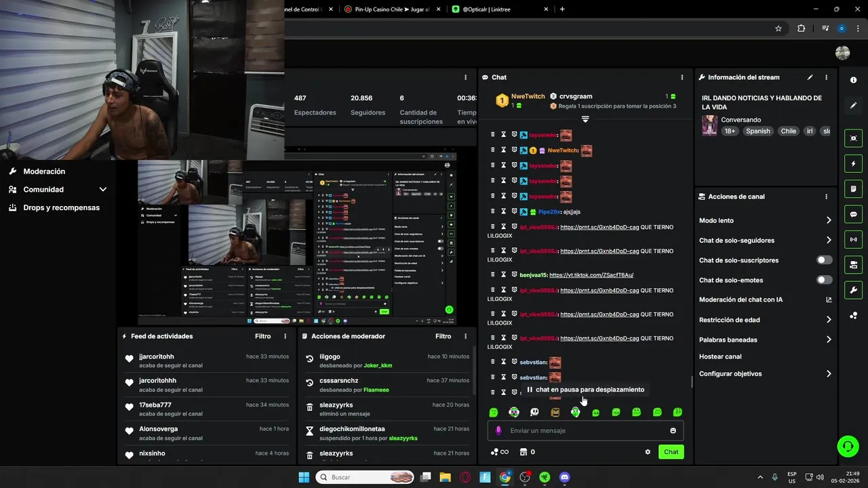
Task: Expand Chat de solo-seguidores options
Action: click(x=829, y=240)
